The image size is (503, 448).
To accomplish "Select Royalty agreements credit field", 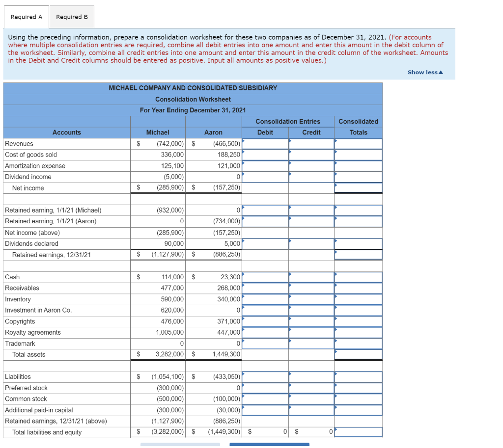I will pos(311,333).
